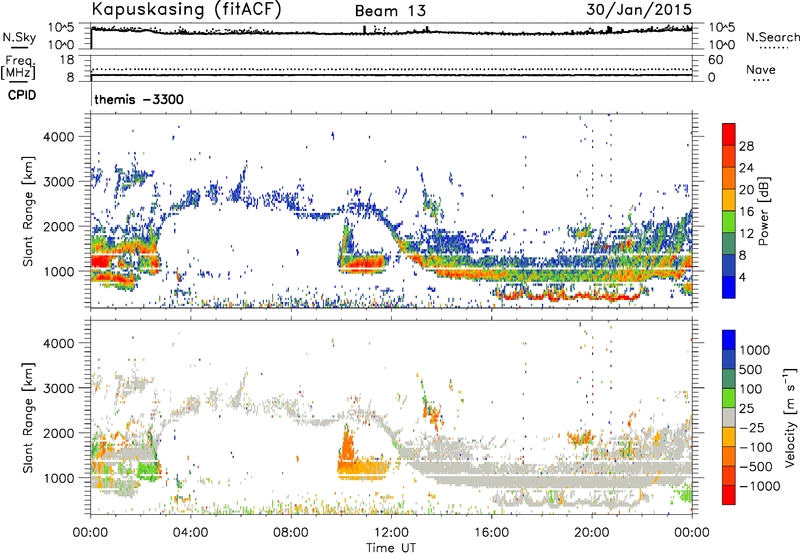Click the 'CPID' label
The height and width of the screenshot is (554, 800).
coord(22,95)
